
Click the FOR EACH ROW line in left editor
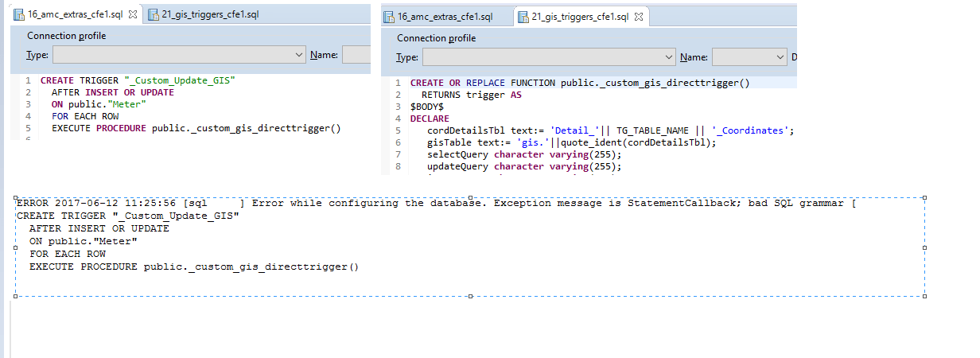coord(85,116)
